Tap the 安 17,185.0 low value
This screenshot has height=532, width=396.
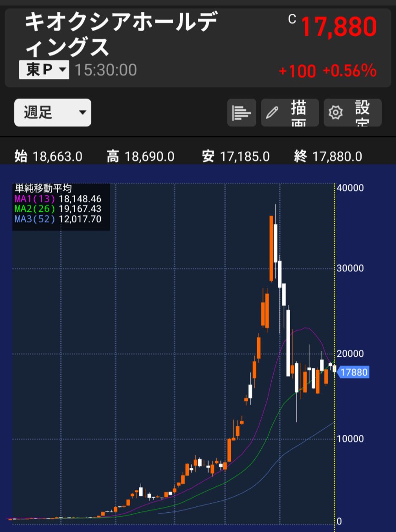tap(236, 156)
